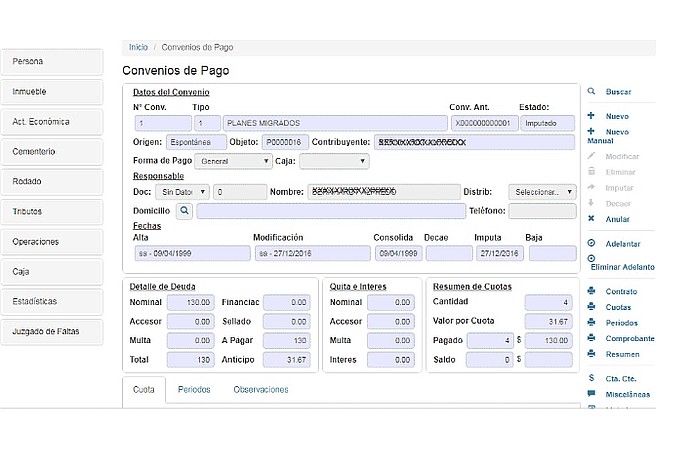
Task: Click the Contrato print link
Action: pos(621,291)
